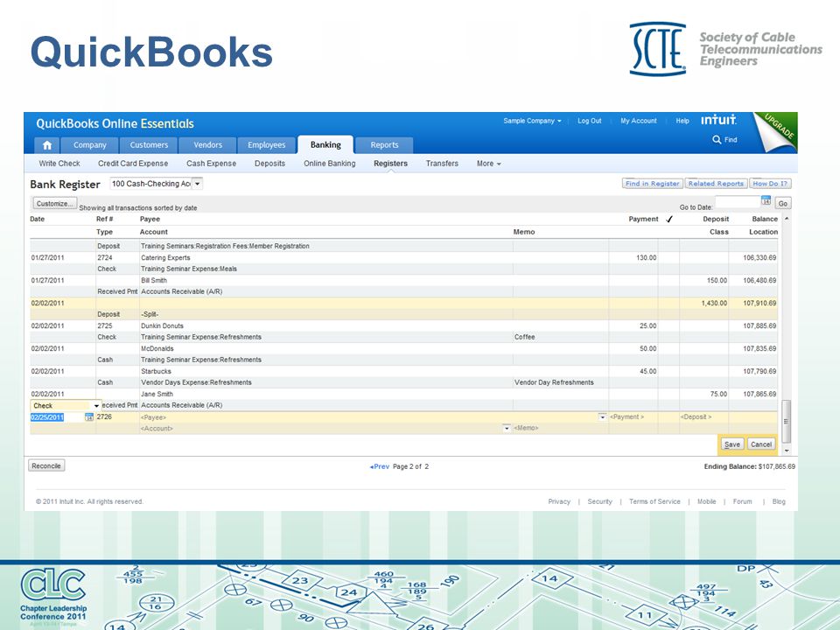Click the Deposit amount field
The width and height of the screenshot is (840, 630).
[703, 416]
